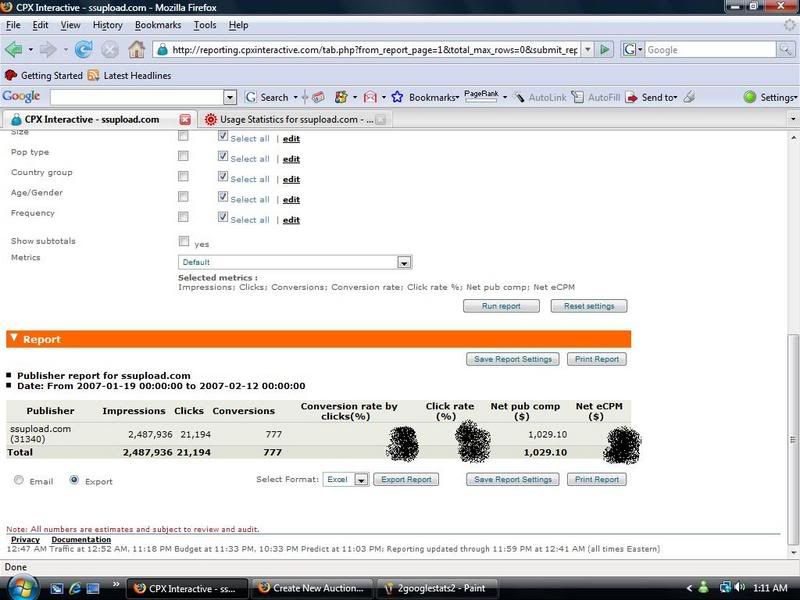Switch to Usage Statistics for ssupload.com tab
The image size is (800, 600).
point(290,119)
